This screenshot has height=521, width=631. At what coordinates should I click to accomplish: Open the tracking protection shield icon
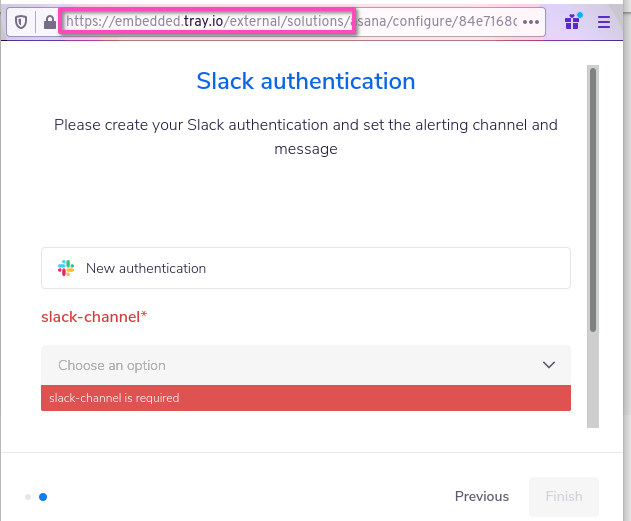pos(21,22)
